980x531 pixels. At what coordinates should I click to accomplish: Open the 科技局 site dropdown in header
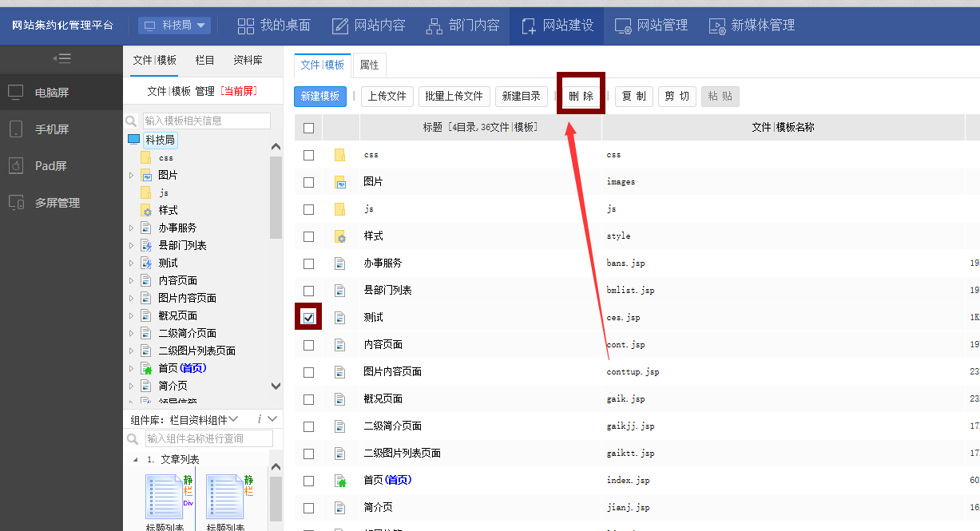[x=174, y=26]
